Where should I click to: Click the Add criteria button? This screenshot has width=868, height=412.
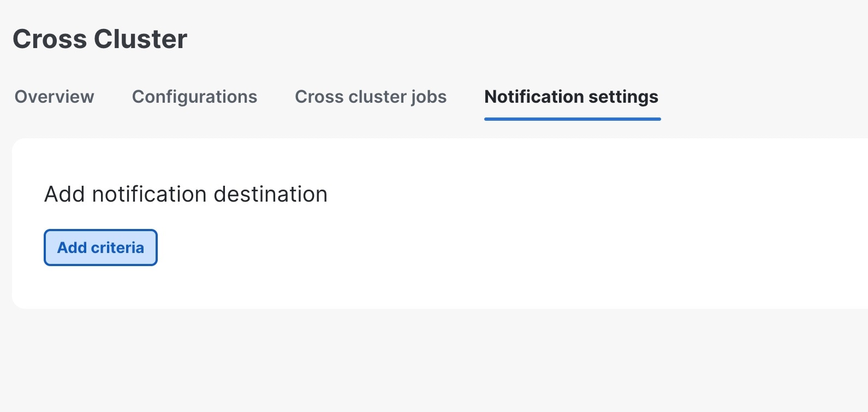click(x=100, y=248)
